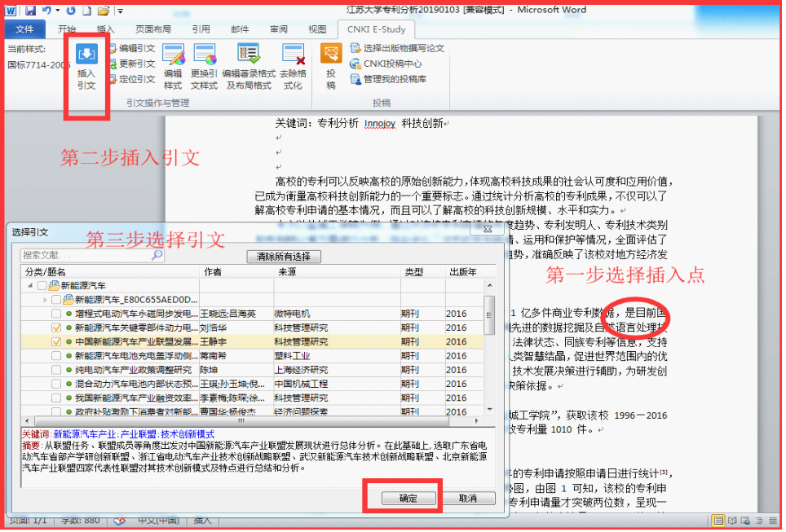This screenshot has width=786, height=532.
Task: Open 编辑著录格式及布局格式 tool
Action: pyautogui.click(x=249, y=67)
